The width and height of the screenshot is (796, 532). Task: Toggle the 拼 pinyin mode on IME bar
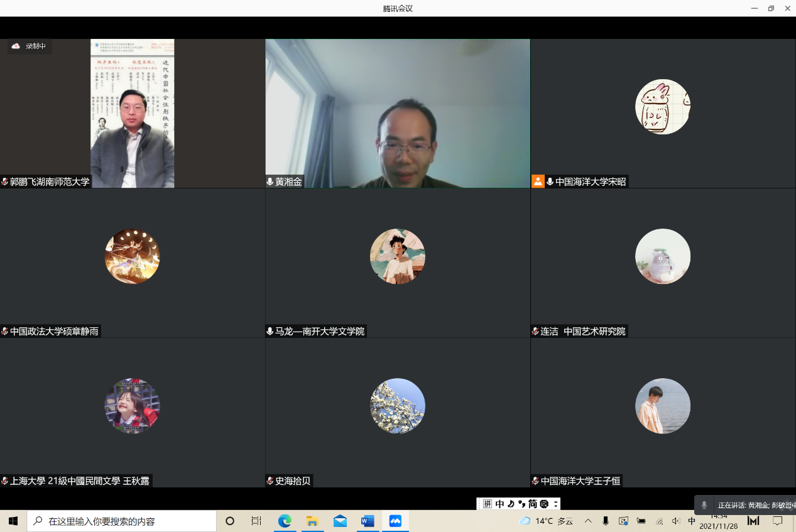click(488, 504)
